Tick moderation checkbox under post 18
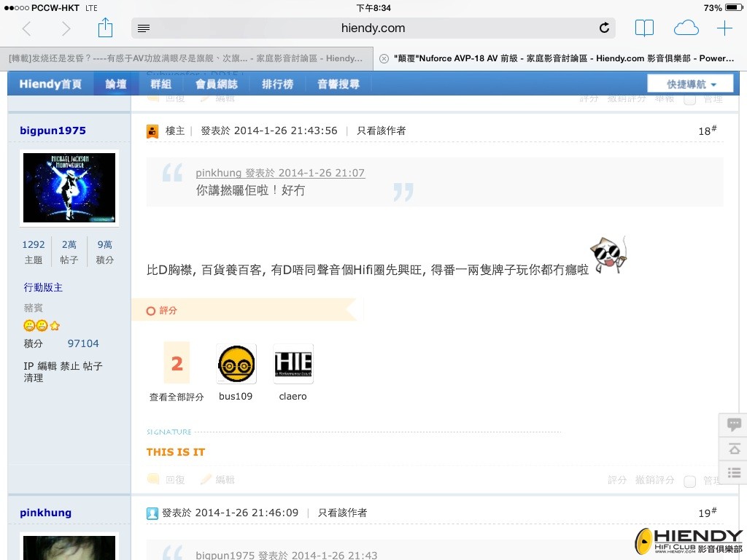The image size is (747, 560). tap(689, 481)
